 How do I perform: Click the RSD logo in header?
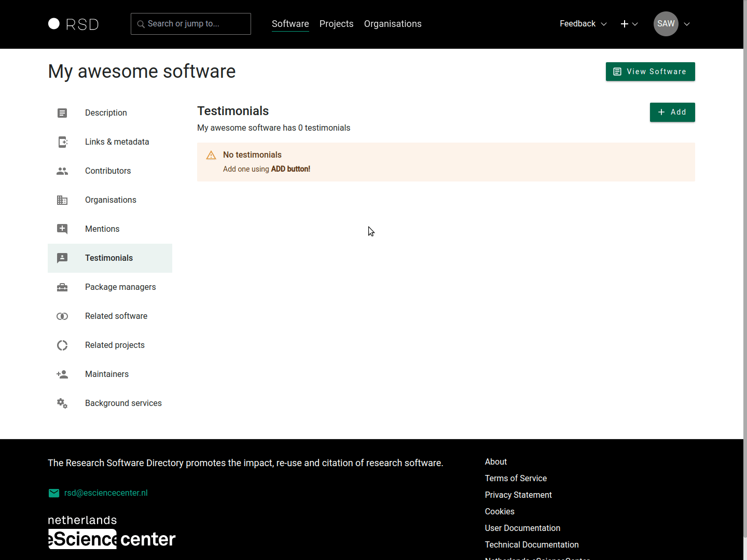tap(73, 24)
